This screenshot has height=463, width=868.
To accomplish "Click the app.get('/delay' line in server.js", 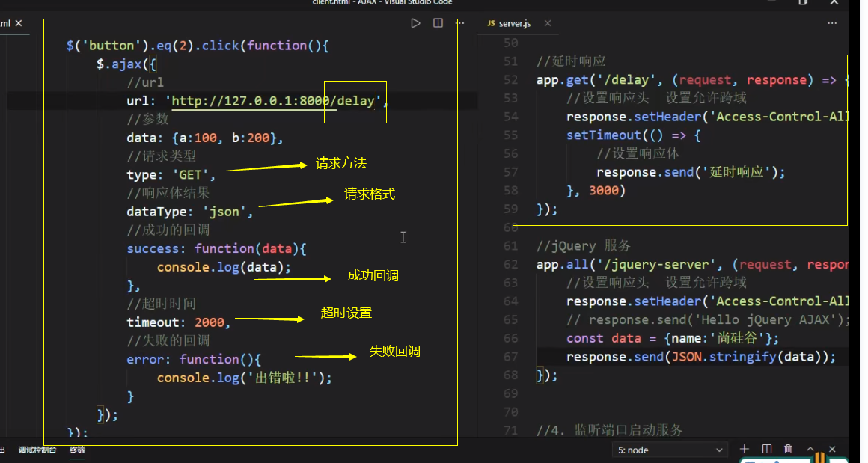I will tap(692, 79).
